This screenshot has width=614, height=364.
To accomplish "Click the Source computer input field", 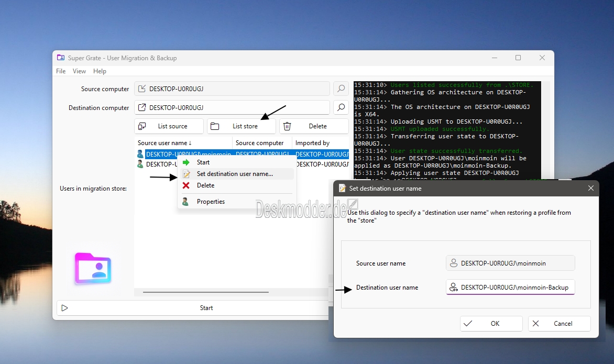I will (232, 89).
